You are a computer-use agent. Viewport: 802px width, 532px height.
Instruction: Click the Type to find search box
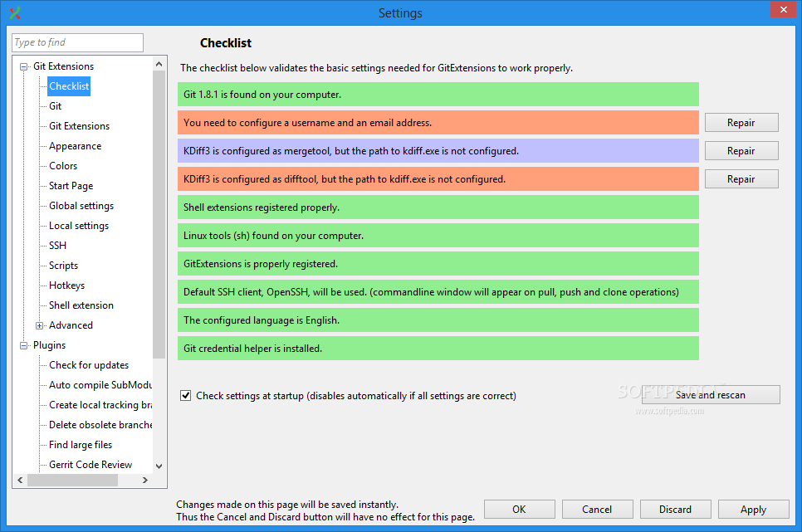tap(76, 42)
